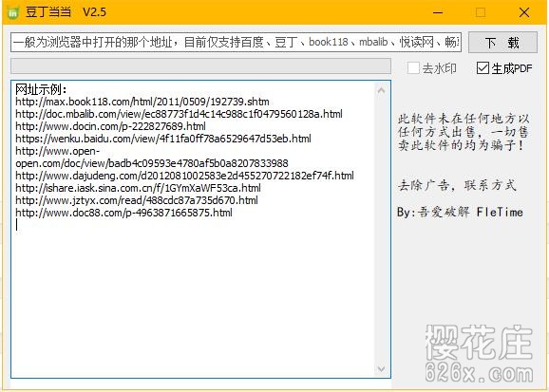Image resolution: width=549 pixels, height=392 pixels.
Task: Click the www.docin.com example URL
Action: coord(110,126)
